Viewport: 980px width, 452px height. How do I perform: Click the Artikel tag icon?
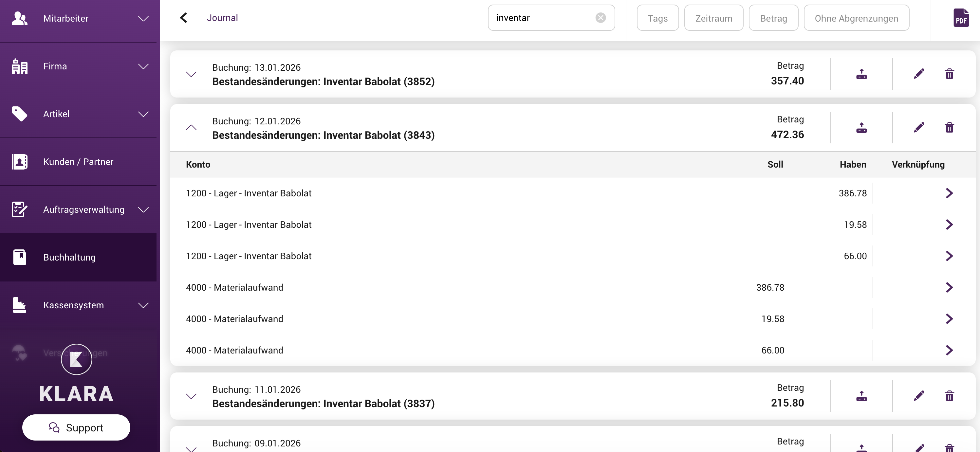coord(19,114)
